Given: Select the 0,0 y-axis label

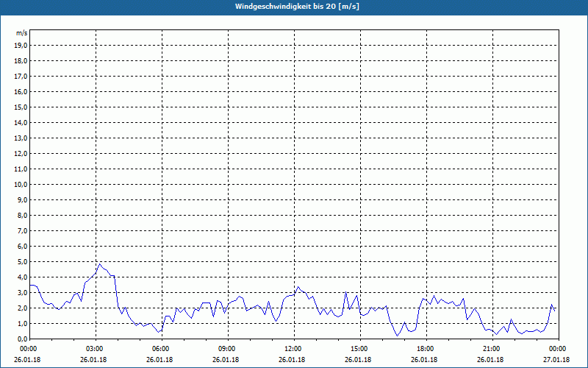Looking at the screenshot, I should point(23,339).
